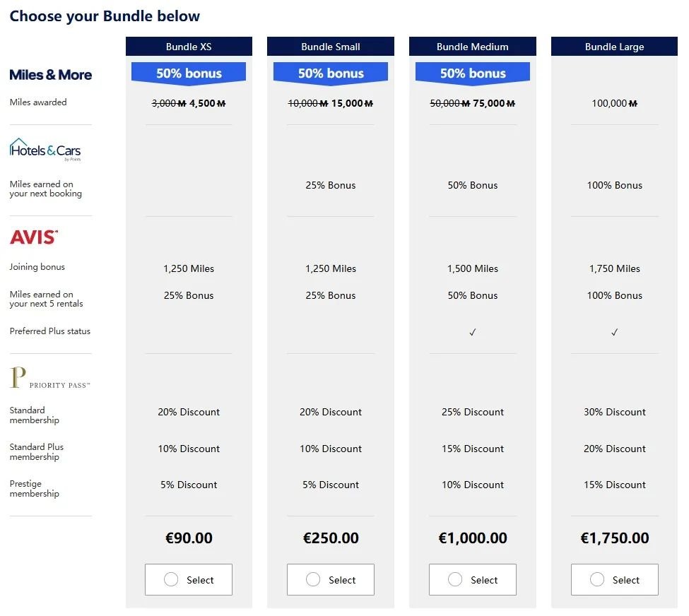The width and height of the screenshot is (689, 616).
Task: Click the Priority Pass logo
Action: [49, 378]
